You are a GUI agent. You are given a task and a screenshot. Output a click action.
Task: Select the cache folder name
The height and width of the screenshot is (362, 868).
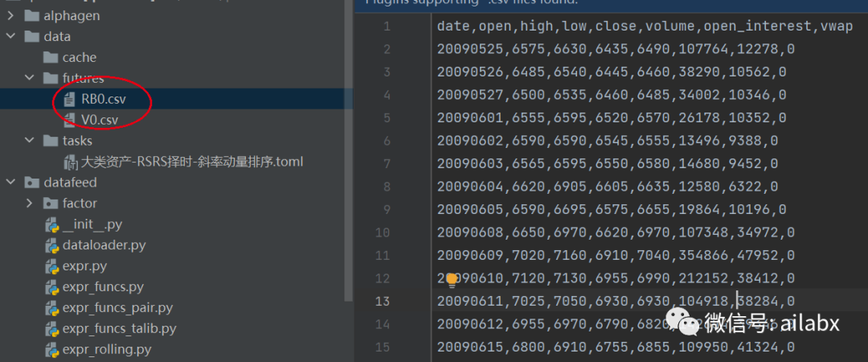coord(79,58)
